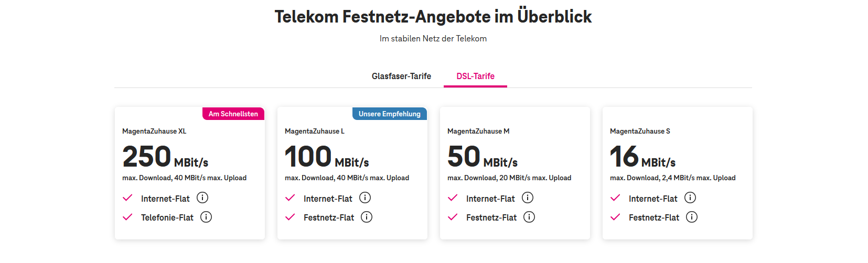Screen dimensions: 868x263
Task: Select the MagentaZuhause XL tariff title
Action: point(154,131)
